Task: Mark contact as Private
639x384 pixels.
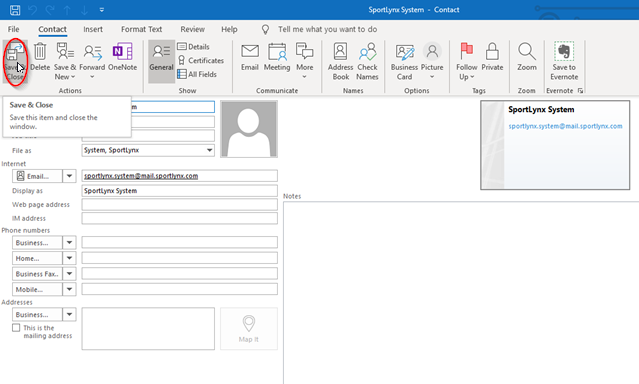Action: [x=492, y=57]
